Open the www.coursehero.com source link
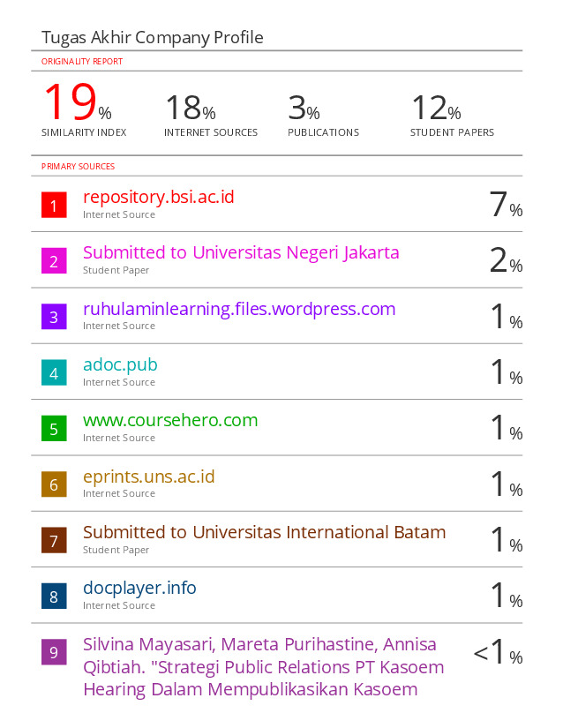The image size is (563, 728). (170, 420)
